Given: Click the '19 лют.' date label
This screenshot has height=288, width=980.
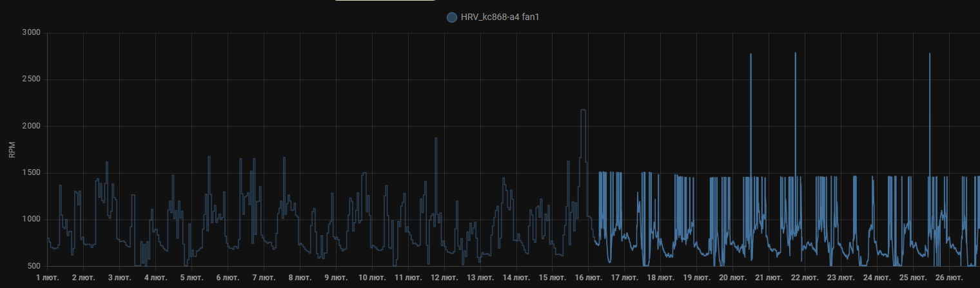Looking at the screenshot, I should click(x=697, y=278).
